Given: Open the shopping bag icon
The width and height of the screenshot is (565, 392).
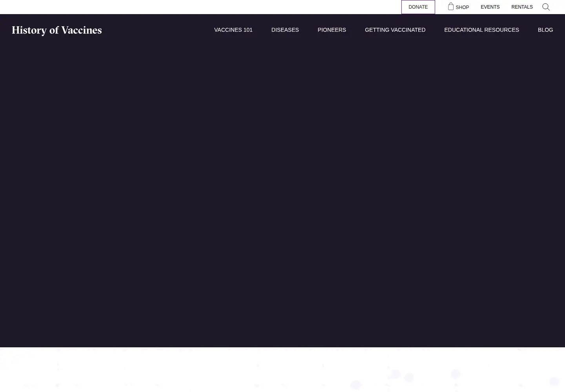Looking at the screenshot, I should point(451,6).
